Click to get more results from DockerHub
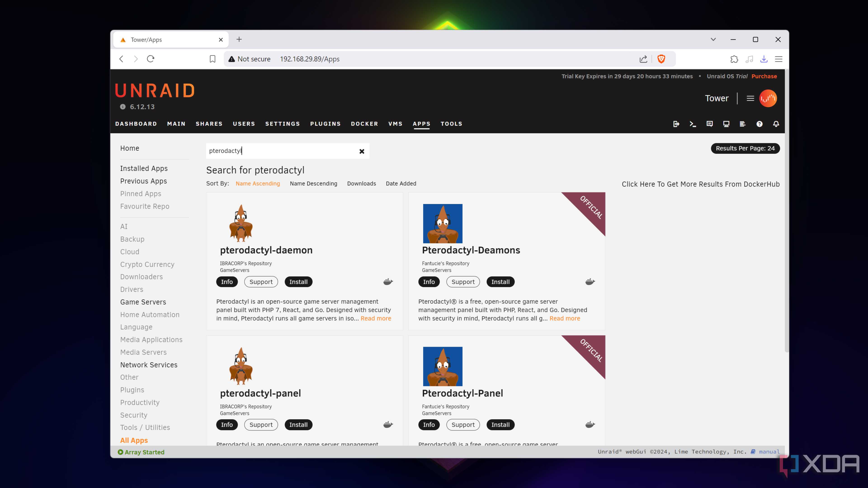This screenshot has width=868, height=488. [701, 184]
